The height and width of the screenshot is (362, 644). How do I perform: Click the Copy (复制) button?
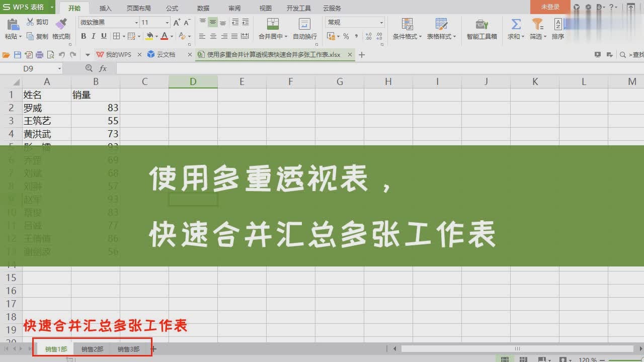point(38,36)
